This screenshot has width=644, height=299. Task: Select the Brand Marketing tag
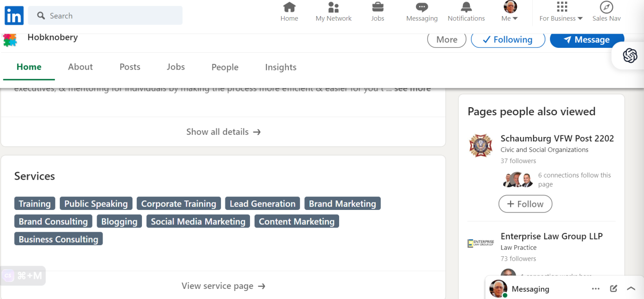343,203
